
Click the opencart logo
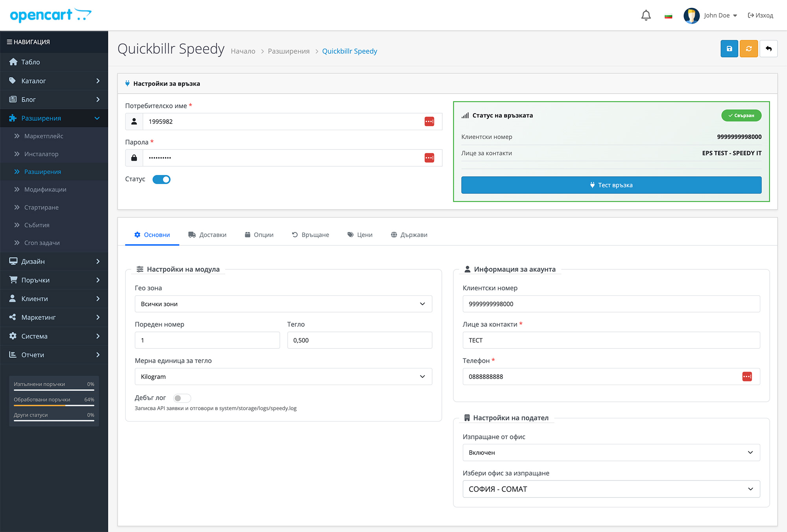[50, 15]
